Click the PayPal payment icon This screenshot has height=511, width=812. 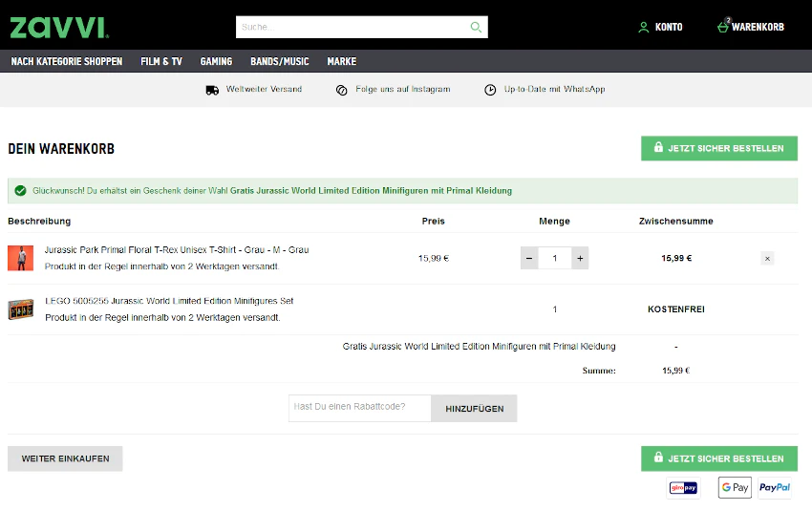pos(775,488)
